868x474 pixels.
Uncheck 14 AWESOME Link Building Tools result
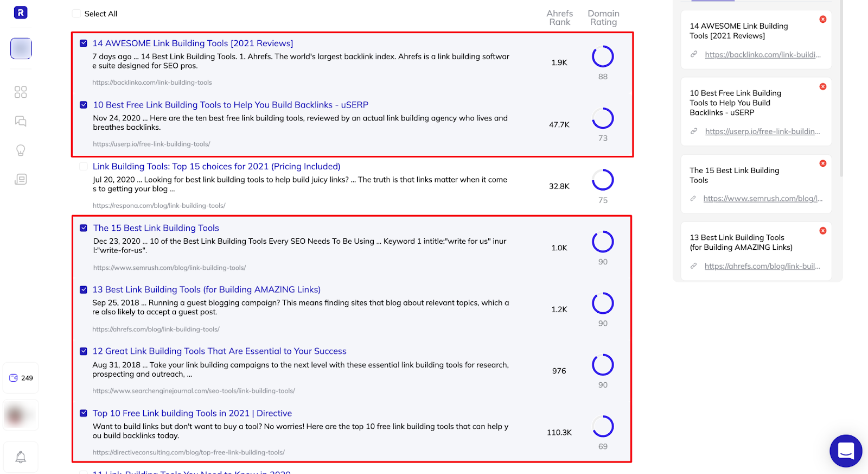coord(84,43)
